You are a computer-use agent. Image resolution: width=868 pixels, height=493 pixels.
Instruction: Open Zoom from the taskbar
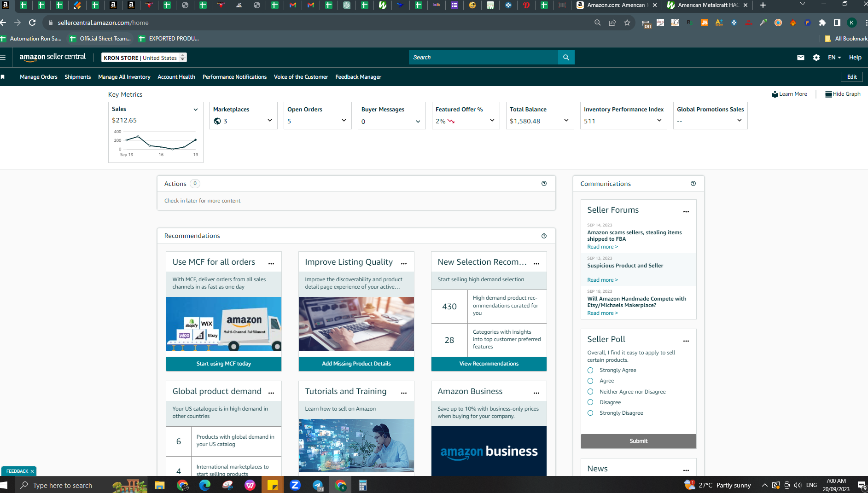pyautogui.click(x=295, y=485)
